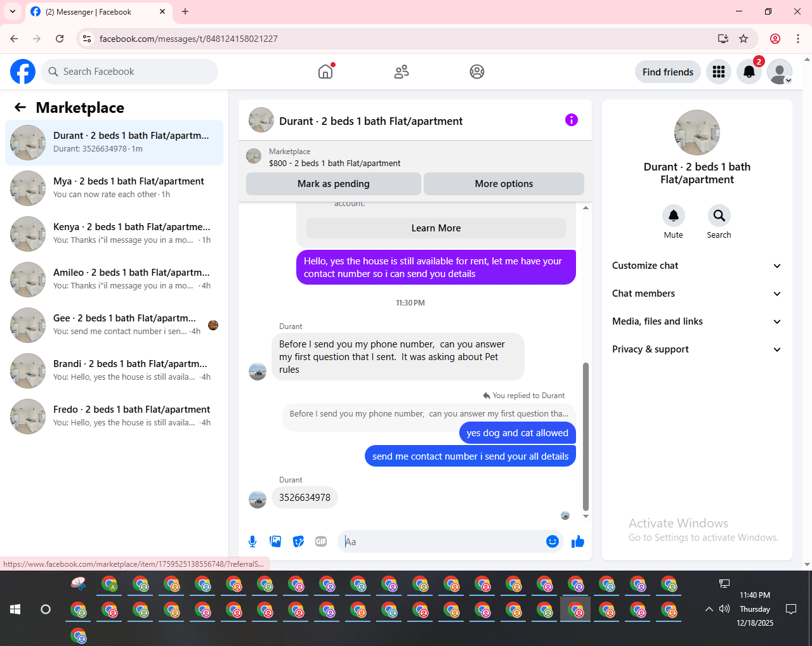
Task: Go back with the browser back arrow
Action: coord(14,39)
